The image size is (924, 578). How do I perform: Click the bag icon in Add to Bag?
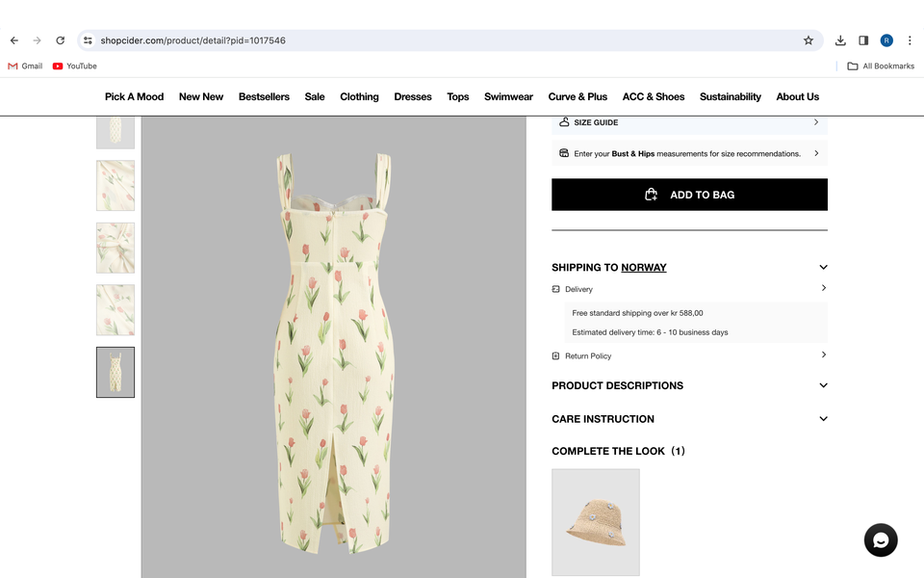(x=652, y=195)
